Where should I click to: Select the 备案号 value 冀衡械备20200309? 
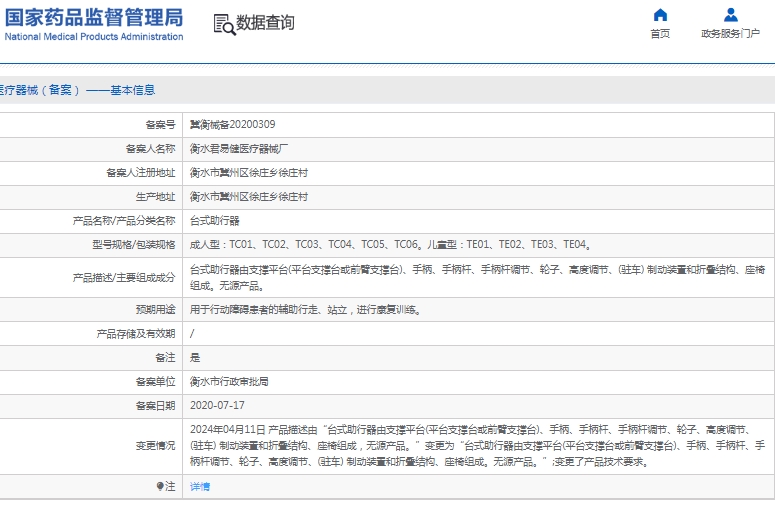tap(232, 125)
